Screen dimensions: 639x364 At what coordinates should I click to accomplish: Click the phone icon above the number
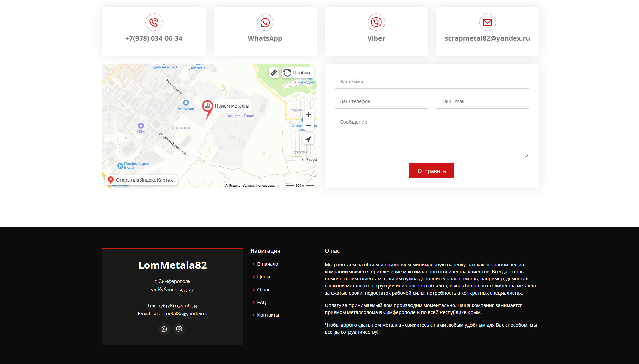(154, 22)
